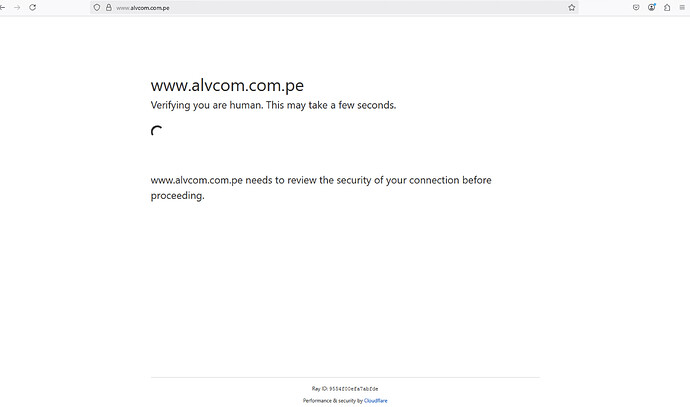Screen dimensions: 690x407
Task: Focus the address bar showing www.alvcom.com.pe
Action: pyautogui.click(x=334, y=7)
